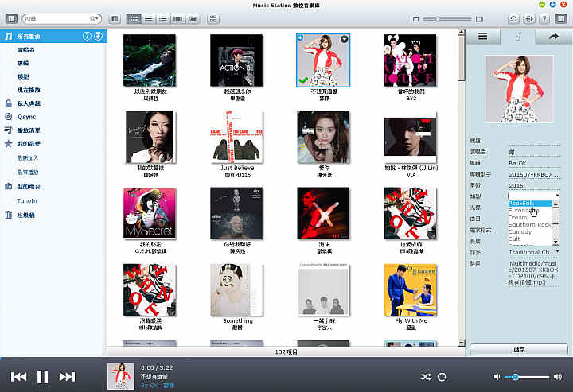Toggle shuffle playback
Screen dimensions: 573x392
coord(426,377)
